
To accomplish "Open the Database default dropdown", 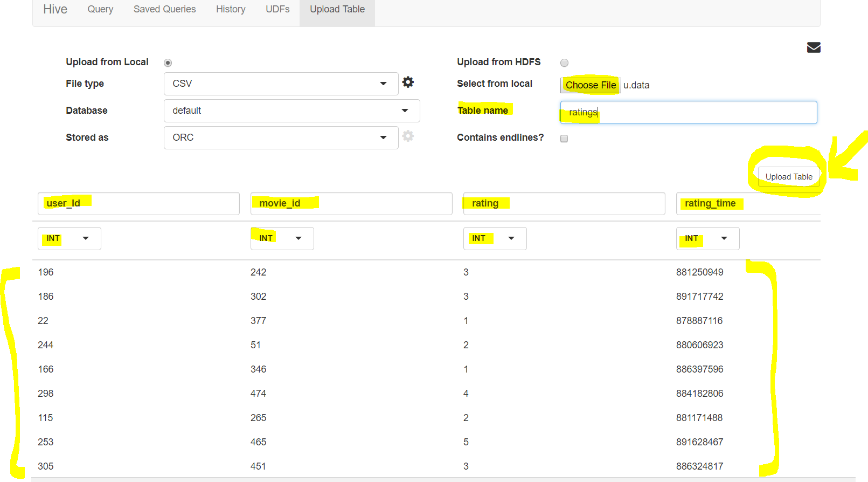I will (291, 111).
